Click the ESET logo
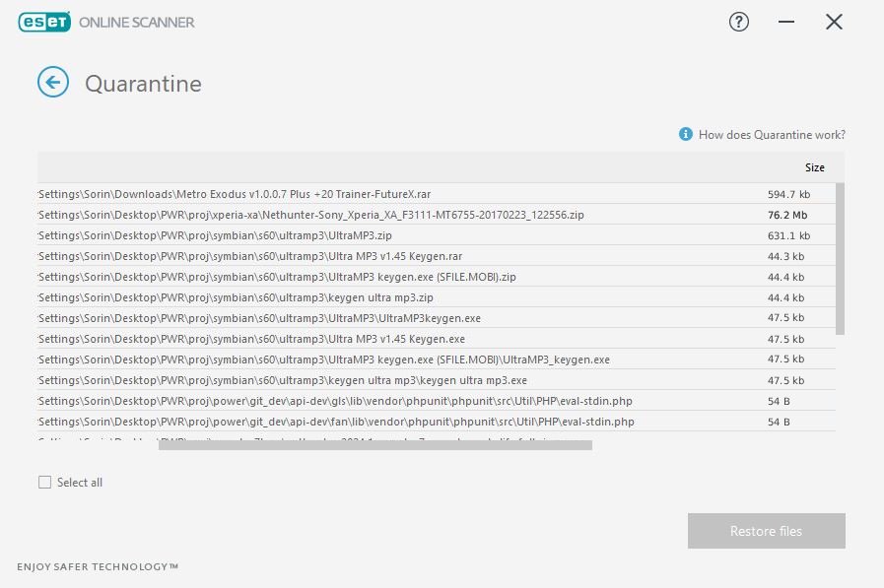The height and width of the screenshot is (588, 884). 44,22
